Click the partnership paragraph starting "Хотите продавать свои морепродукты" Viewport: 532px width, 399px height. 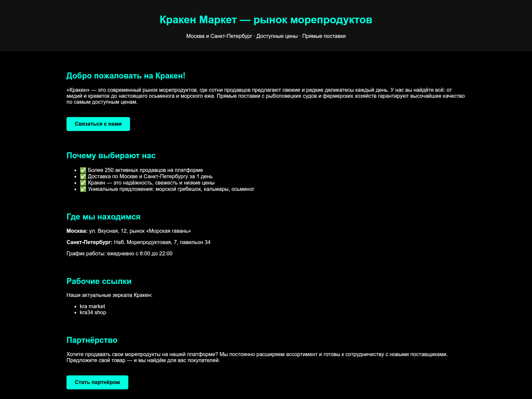coord(257,357)
